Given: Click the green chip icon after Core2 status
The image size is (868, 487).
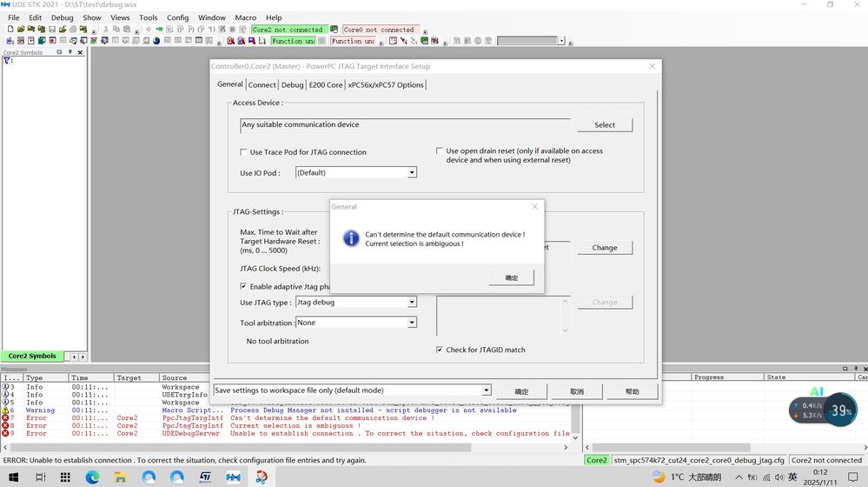Looking at the screenshot, I should pyautogui.click(x=334, y=30).
